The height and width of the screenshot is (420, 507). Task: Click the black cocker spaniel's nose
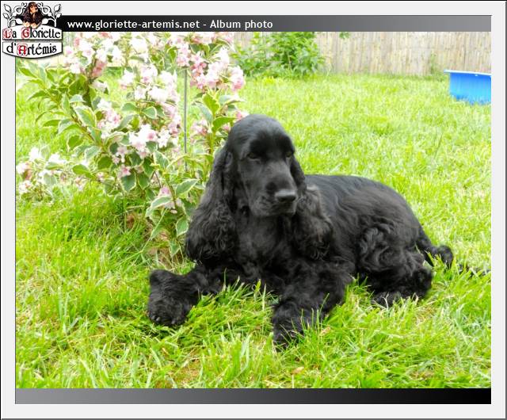(x=286, y=194)
